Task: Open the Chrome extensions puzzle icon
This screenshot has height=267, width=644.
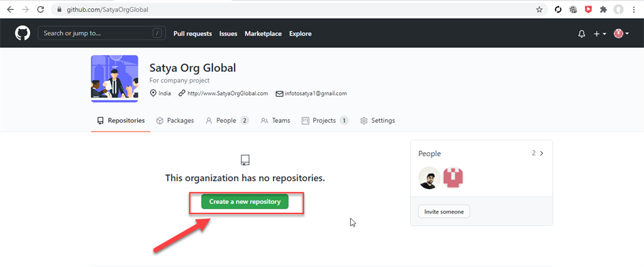Action: 604,10
